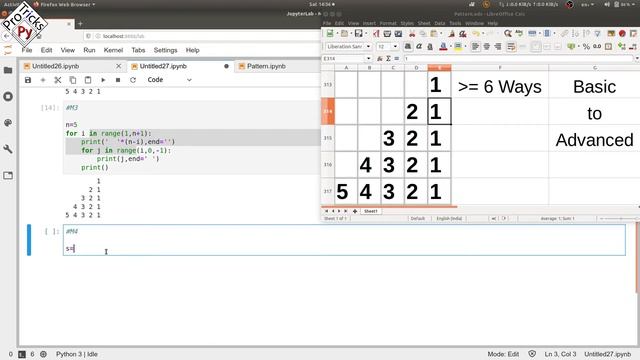Go back in Firefox browser
This screenshot has width=640, height=360.
[x=6, y=36]
